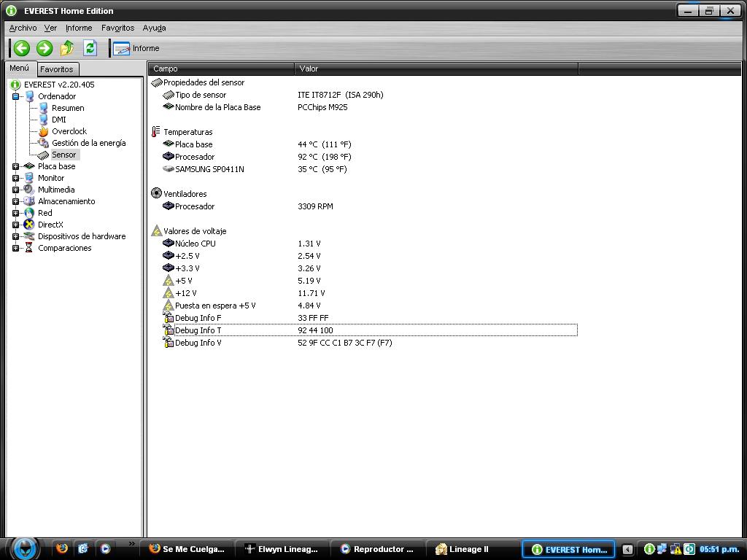
Task: Click the Sensor chip icon in tree
Action: point(43,155)
